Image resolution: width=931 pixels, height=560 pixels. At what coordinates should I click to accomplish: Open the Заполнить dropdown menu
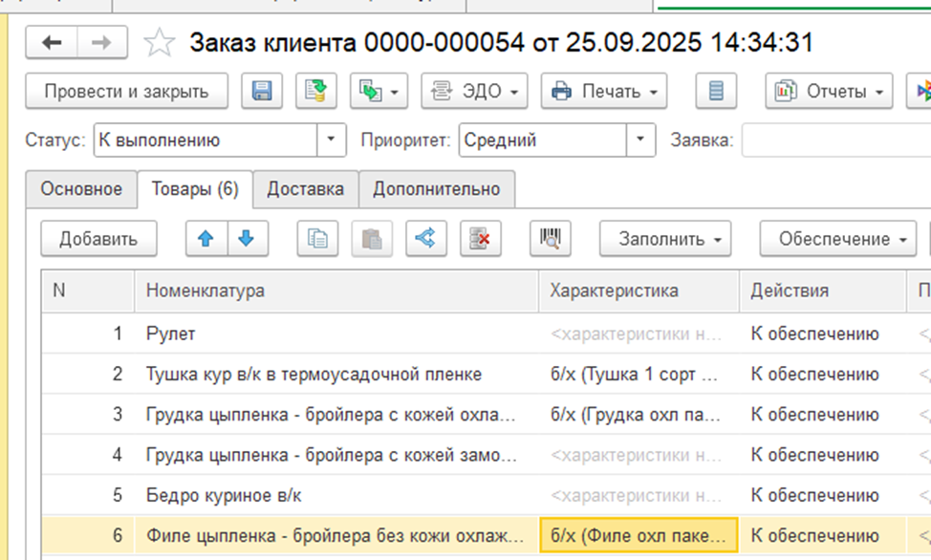pyautogui.click(x=665, y=239)
